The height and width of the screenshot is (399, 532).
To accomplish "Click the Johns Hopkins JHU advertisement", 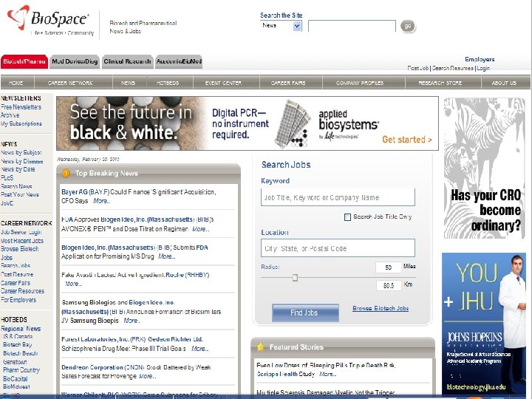I will point(484,324).
